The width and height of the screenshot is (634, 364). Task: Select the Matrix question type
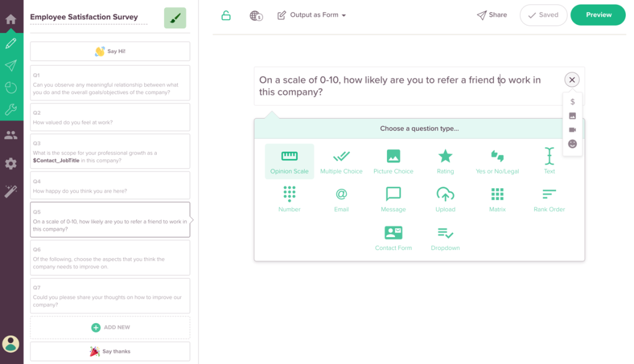point(497,198)
